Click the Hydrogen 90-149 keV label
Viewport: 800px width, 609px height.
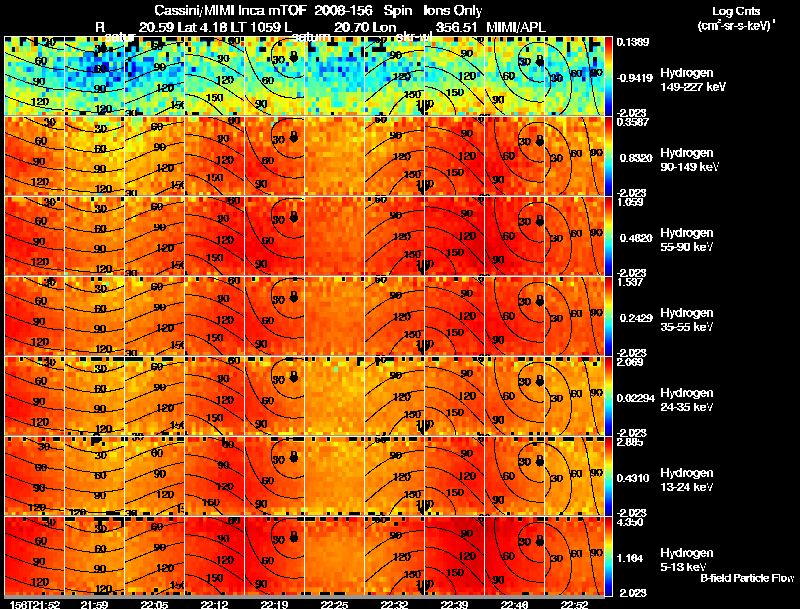click(x=689, y=160)
